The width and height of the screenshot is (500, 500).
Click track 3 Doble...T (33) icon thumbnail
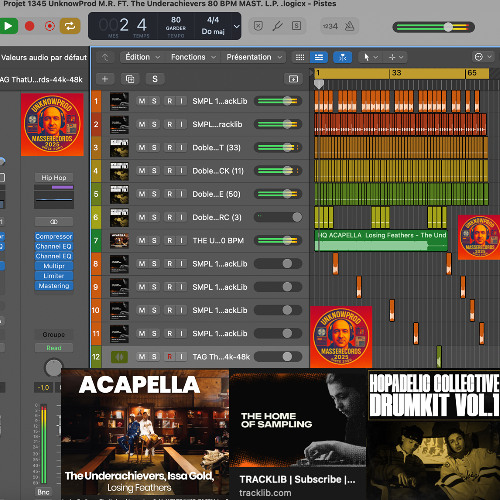point(119,148)
